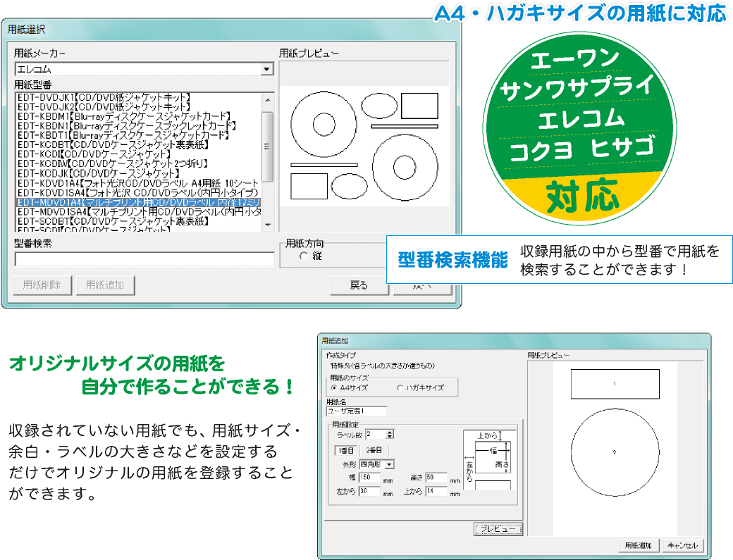
Task: Click the margin diagram in the 用紙設定 group
Action: pos(489,460)
